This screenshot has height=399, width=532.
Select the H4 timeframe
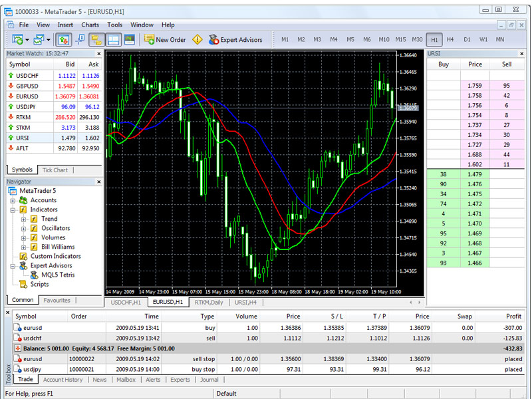[450, 40]
